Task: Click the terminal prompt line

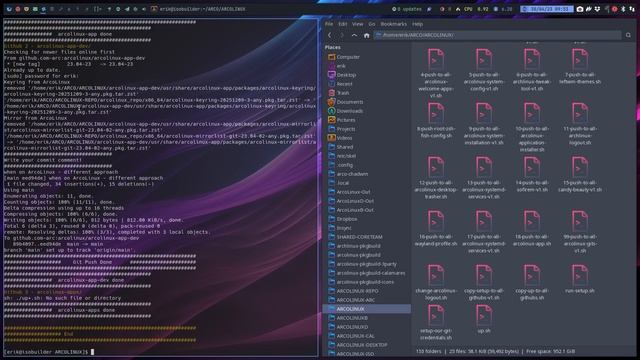Action: point(49,352)
